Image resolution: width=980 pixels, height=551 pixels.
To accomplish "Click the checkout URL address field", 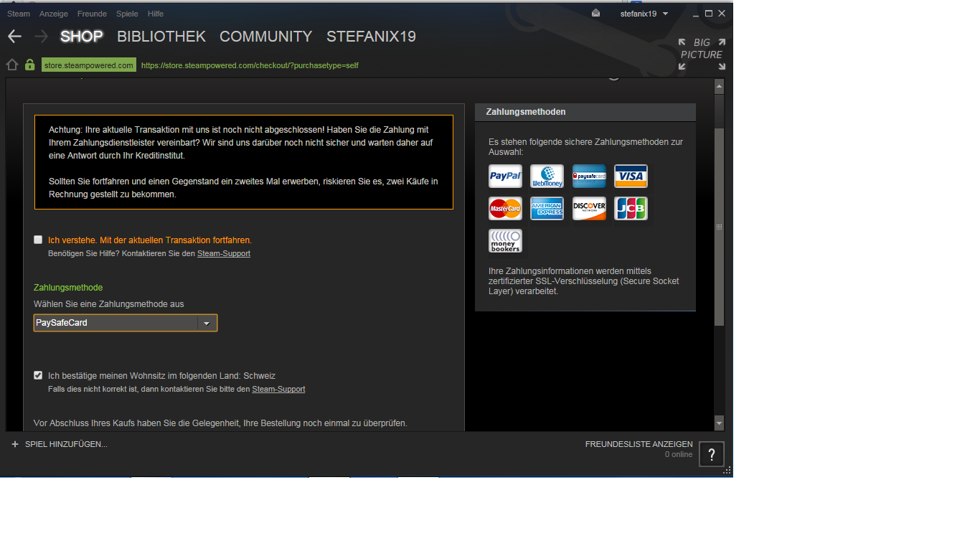I will click(250, 65).
